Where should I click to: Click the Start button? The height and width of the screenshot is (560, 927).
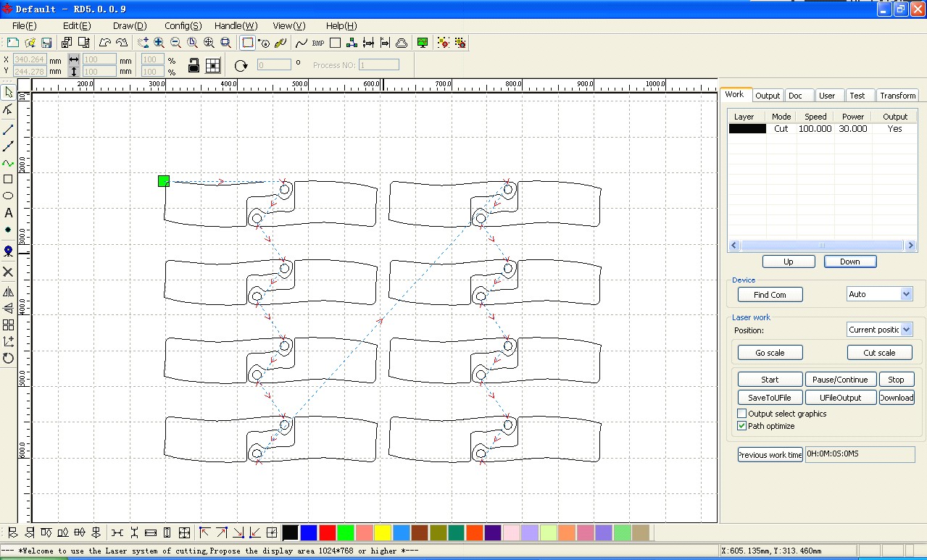(770, 380)
